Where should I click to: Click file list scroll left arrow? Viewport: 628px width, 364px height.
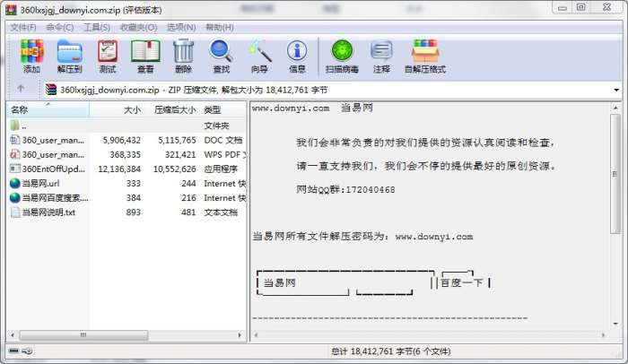13,334
